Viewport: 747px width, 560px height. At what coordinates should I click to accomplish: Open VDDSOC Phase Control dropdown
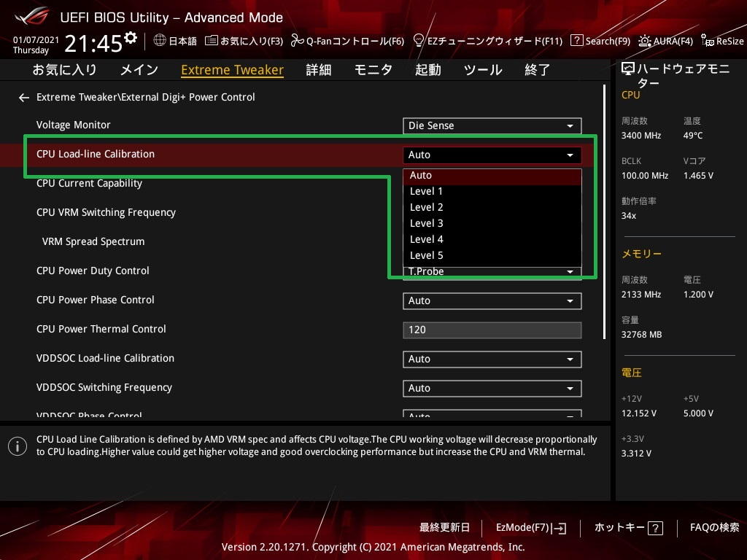pyautogui.click(x=492, y=414)
